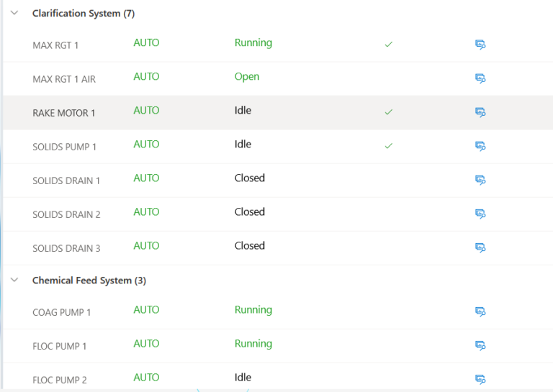Click COAG PUMP 1 details icon
553x392 pixels.
(480, 311)
